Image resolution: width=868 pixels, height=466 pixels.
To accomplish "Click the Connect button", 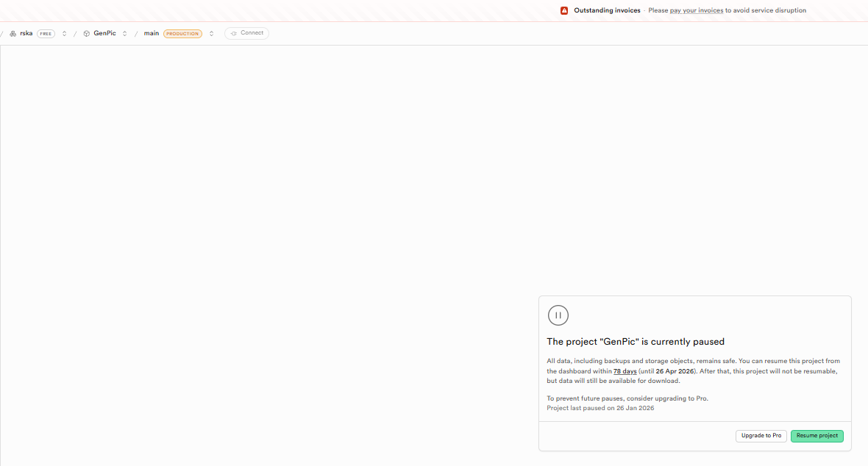I will pyautogui.click(x=247, y=33).
